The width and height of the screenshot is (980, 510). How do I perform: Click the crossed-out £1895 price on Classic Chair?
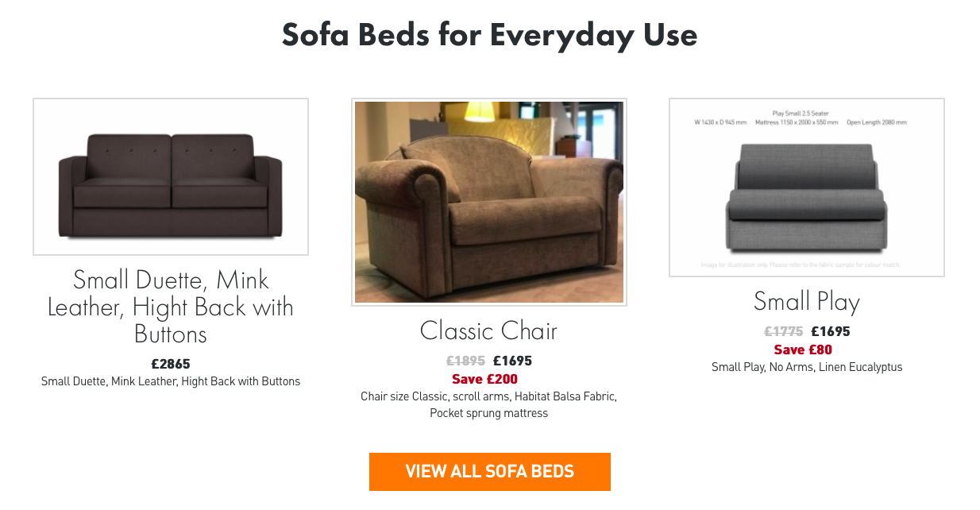click(466, 360)
